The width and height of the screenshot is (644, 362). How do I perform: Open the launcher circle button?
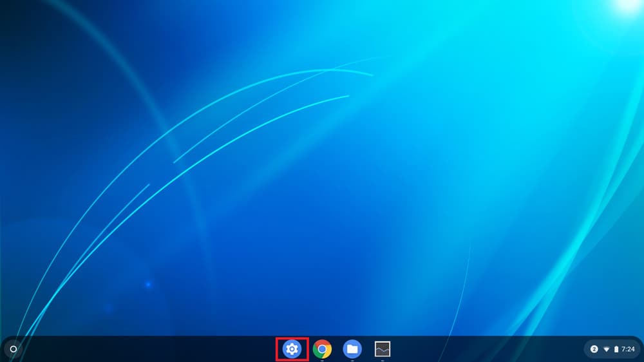point(13,349)
